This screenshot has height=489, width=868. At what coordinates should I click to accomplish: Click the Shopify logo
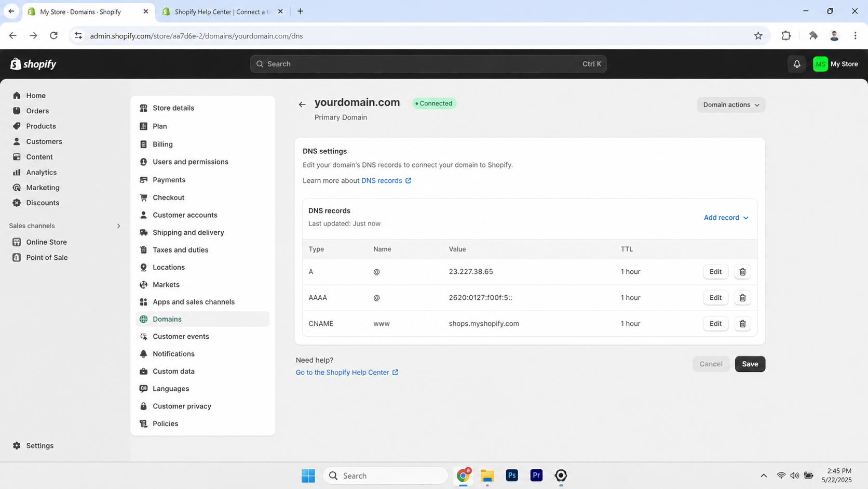[33, 64]
